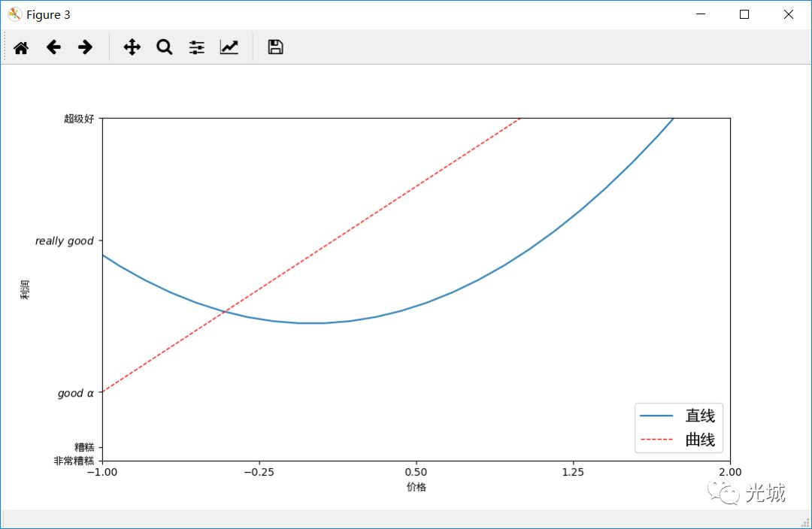The width and height of the screenshot is (812, 529).
Task: Click the good α y-axis label
Action: click(76, 393)
